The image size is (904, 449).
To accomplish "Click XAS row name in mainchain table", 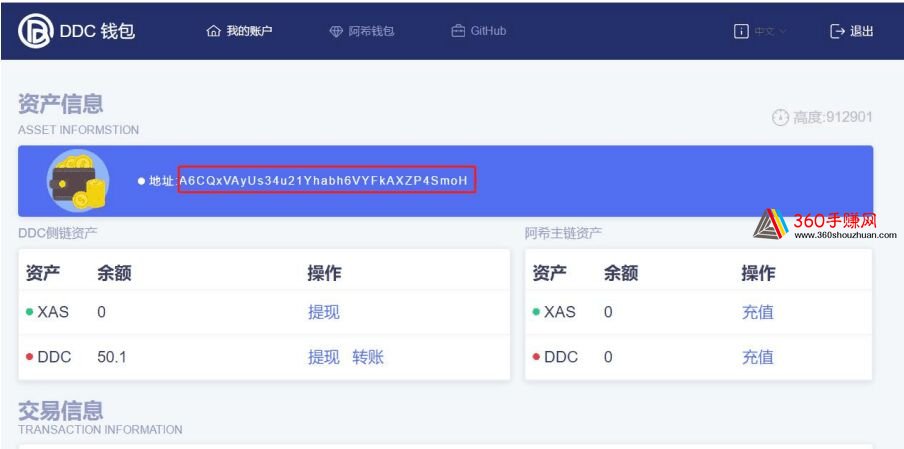I will pos(560,312).
